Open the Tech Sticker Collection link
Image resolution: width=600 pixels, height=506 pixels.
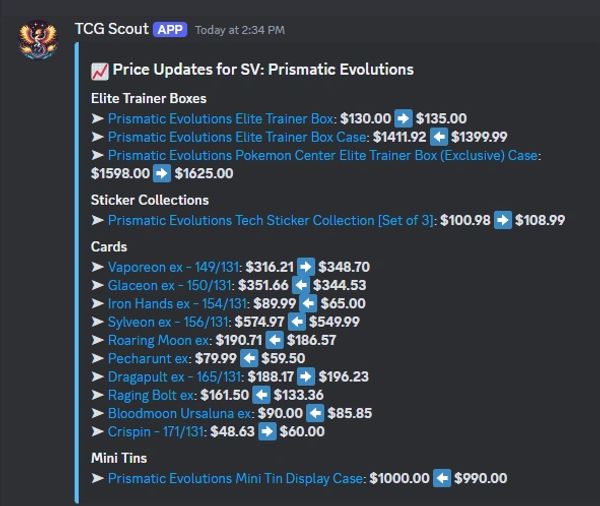pos(271,220)
